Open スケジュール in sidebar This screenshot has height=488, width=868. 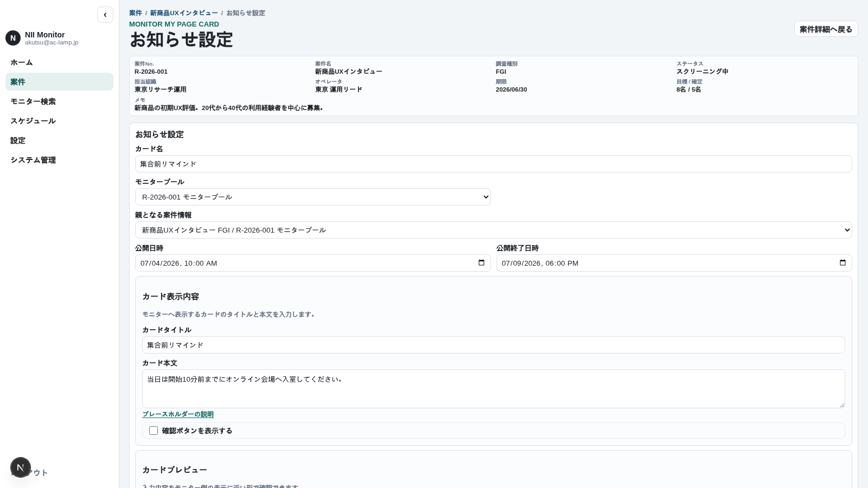point(59,121)
